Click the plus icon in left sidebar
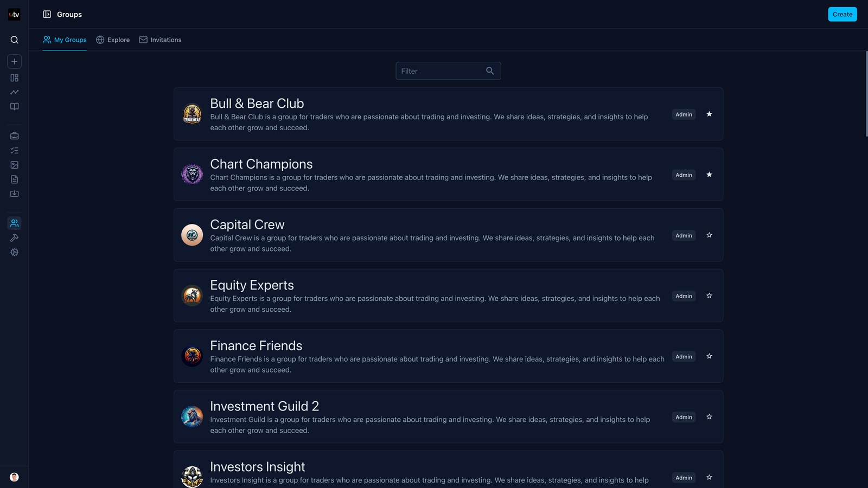 coord(15,61)
